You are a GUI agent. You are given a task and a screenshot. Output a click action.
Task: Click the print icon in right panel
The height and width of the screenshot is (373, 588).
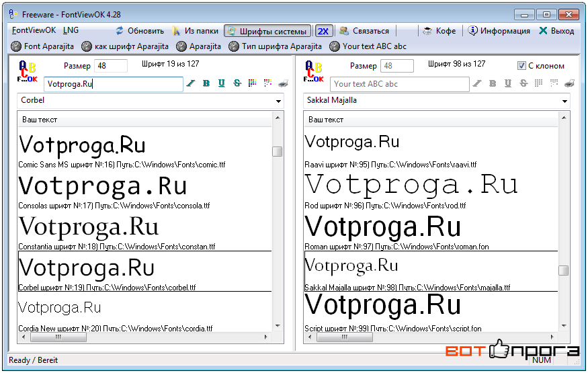[x=569, y=83]
